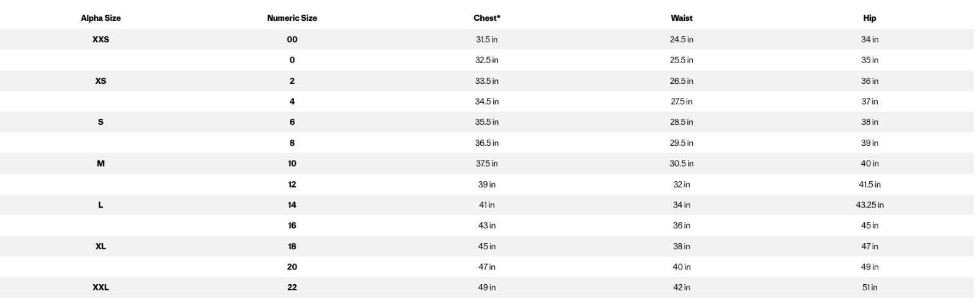Click numeric size 12 cell
Viewport: 980px width, 305px height.
tap(292, 184)
